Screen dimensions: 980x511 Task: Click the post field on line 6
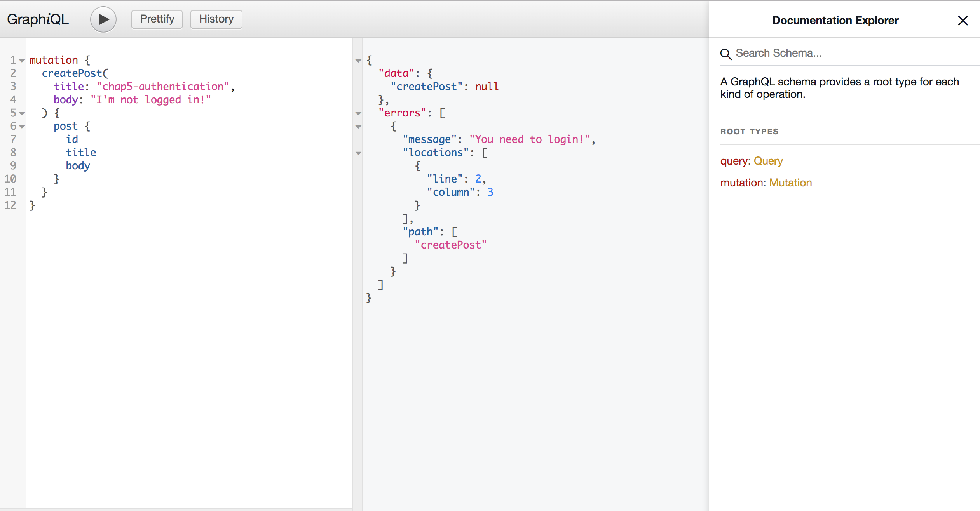66,126
